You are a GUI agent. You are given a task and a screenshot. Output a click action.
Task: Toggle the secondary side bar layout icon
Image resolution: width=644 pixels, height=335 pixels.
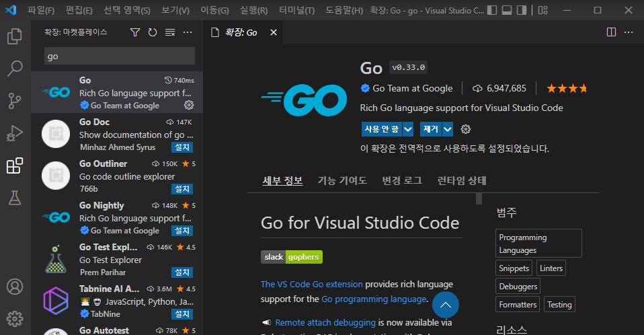pyautogui.click(x=522, y=10)
